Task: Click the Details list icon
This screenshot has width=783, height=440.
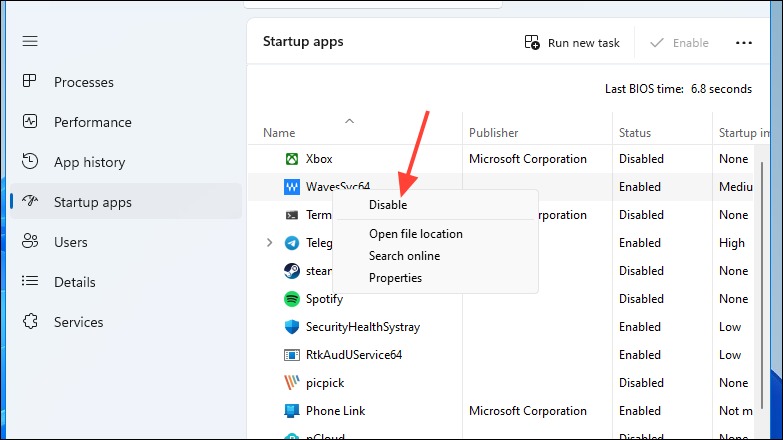Action: 30,281
